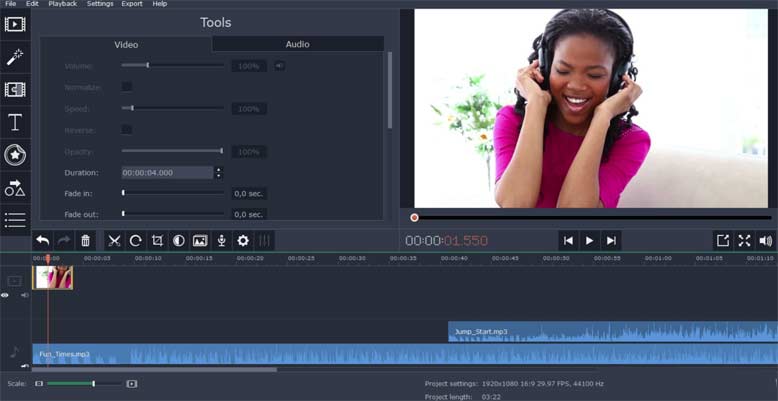
Task: Toggle video track visibility eye icon
Action: pyautogui.click(x=5, y=295)
